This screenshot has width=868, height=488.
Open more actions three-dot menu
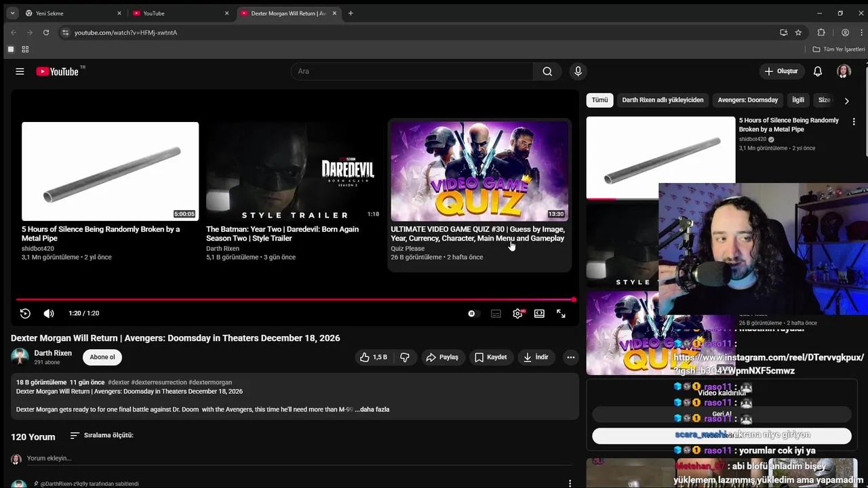click(x=570, y=357)
